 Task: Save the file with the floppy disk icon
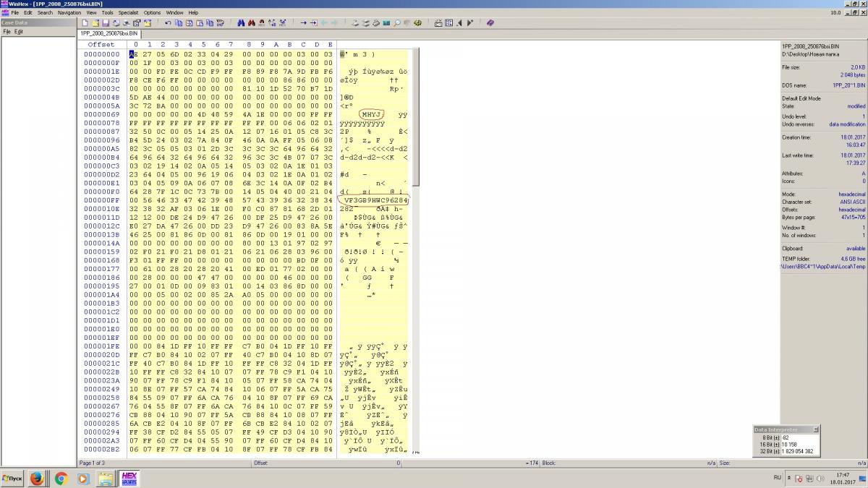pos(105,23)
